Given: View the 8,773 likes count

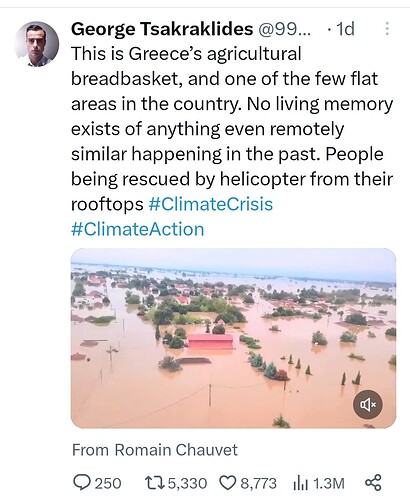Looking at the screenshot, I should click(258, 483).
